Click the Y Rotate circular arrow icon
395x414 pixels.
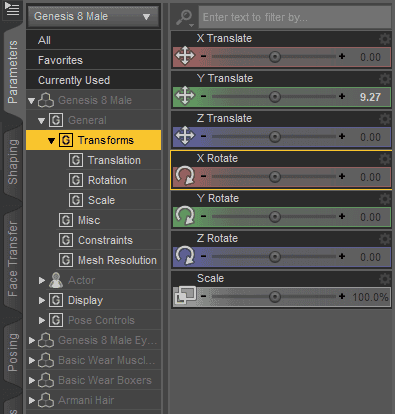point(185,215)
